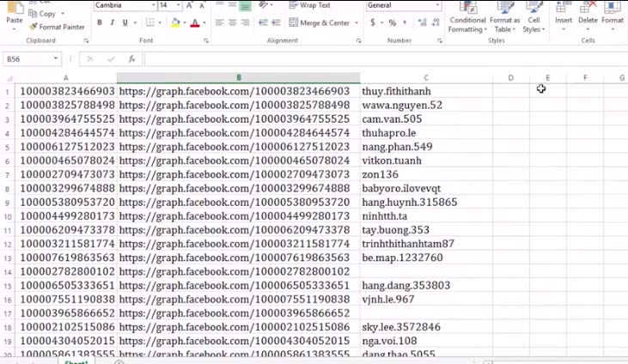Viewport: 628px width, 364px height.
Task: Click URL ending 100004284644574
Action: [x=239, y=133]
